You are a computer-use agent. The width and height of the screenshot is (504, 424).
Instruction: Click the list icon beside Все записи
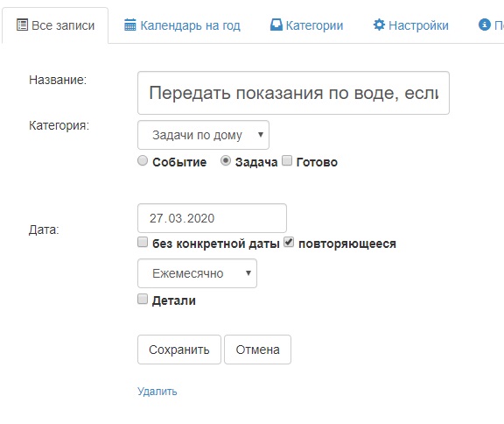pos(22,25)
